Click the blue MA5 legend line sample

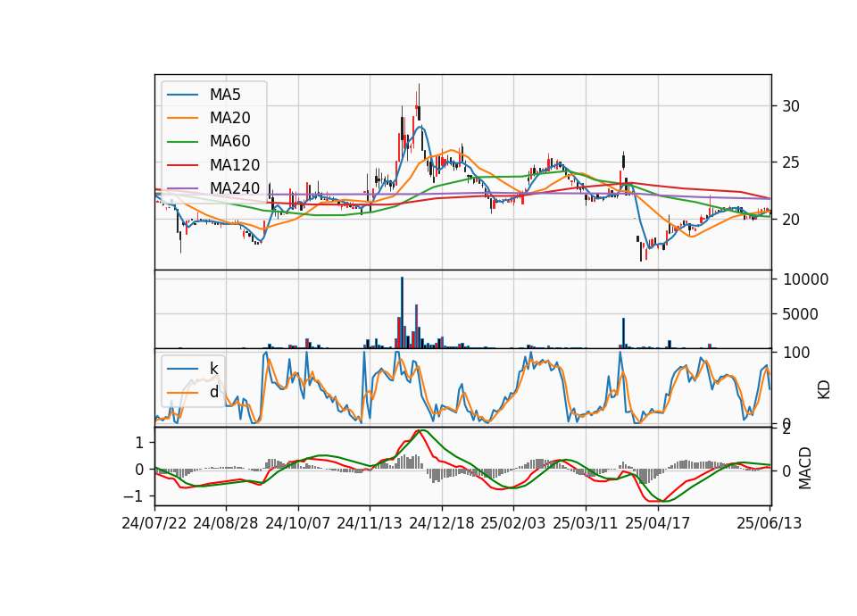point(182,95)
